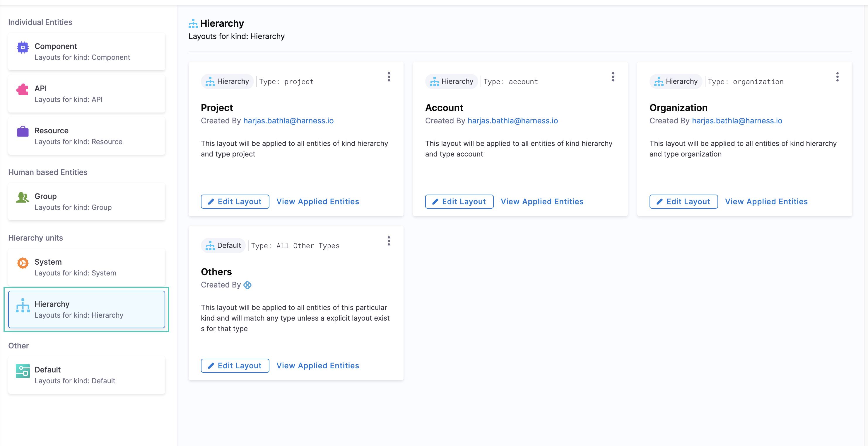Open the three-dot menu on Account card

click(x=613, y=77)
